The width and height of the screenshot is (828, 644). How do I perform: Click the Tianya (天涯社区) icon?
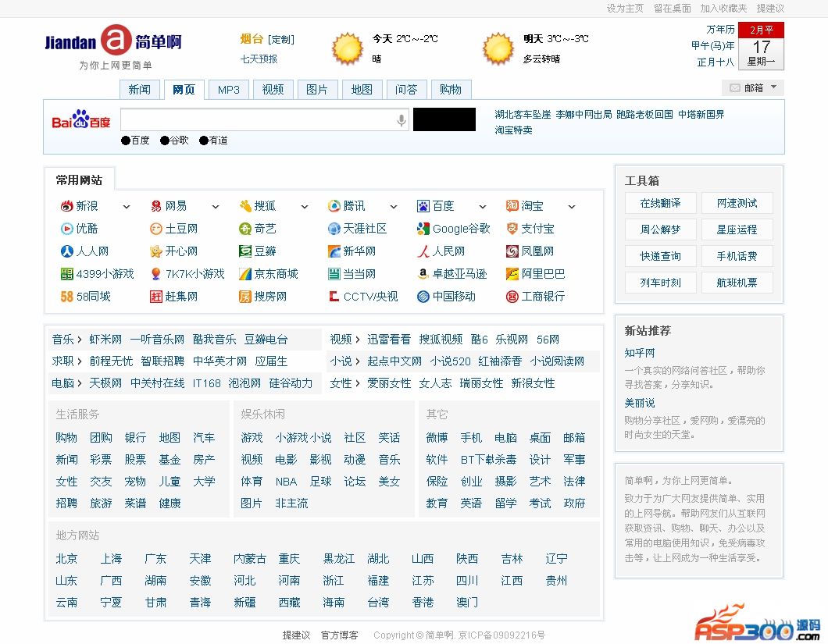(334, 229)
